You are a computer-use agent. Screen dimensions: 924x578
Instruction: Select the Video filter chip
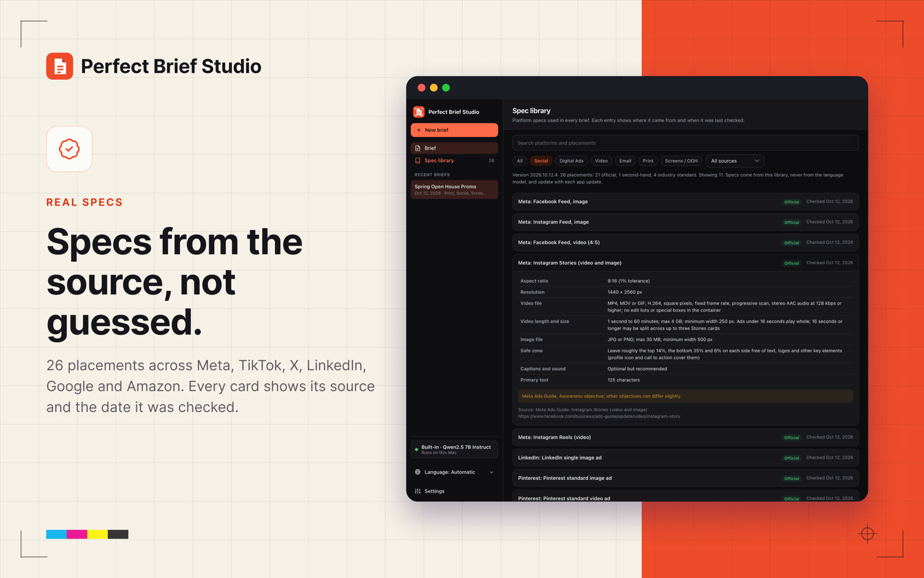(601, 161)
